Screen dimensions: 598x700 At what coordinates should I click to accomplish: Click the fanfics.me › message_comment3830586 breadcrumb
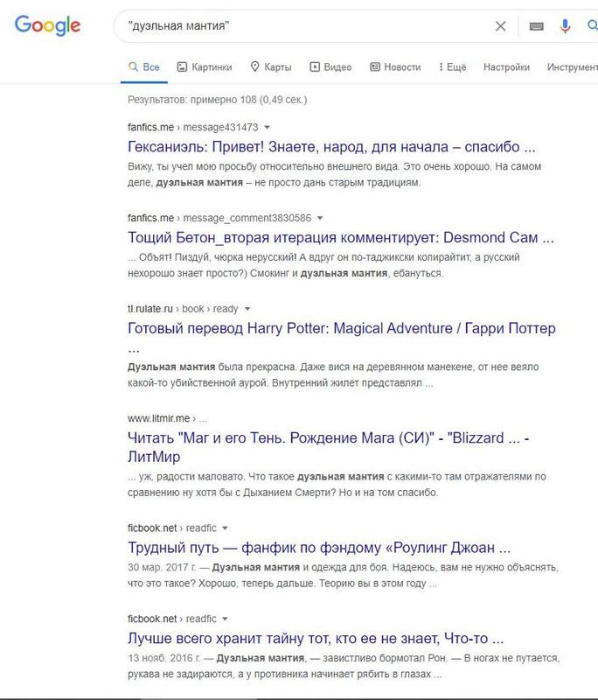click(x=219, y=218)
